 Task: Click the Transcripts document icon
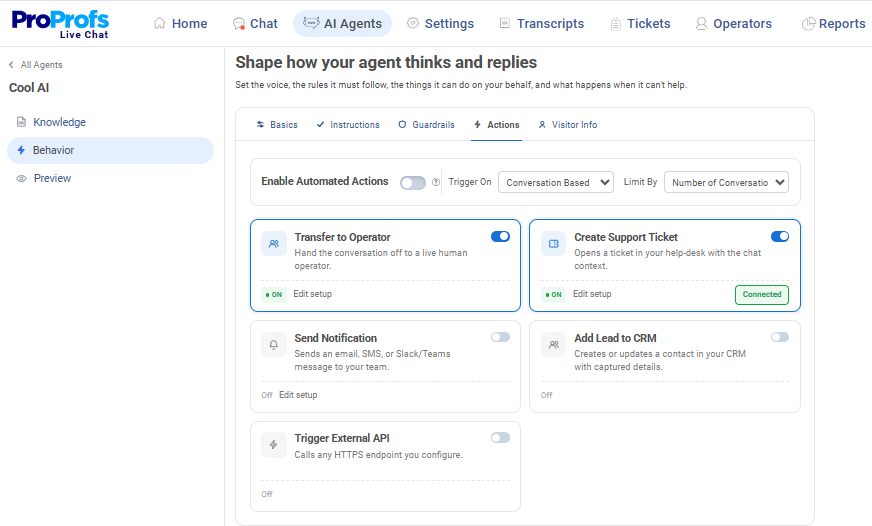504,23
